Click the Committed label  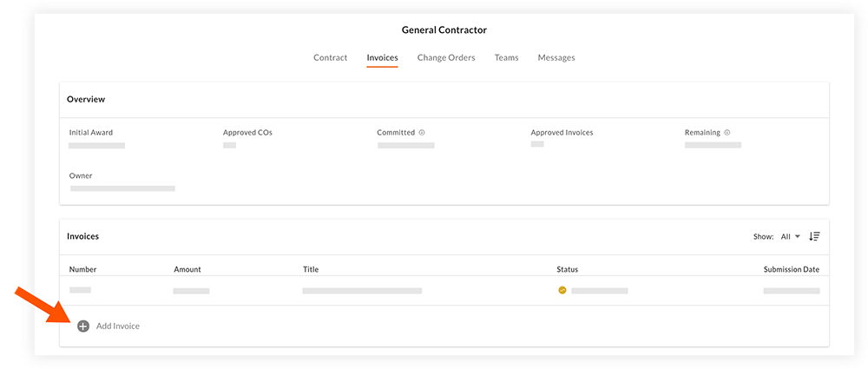pyautogui.click(x=396, y=133)
